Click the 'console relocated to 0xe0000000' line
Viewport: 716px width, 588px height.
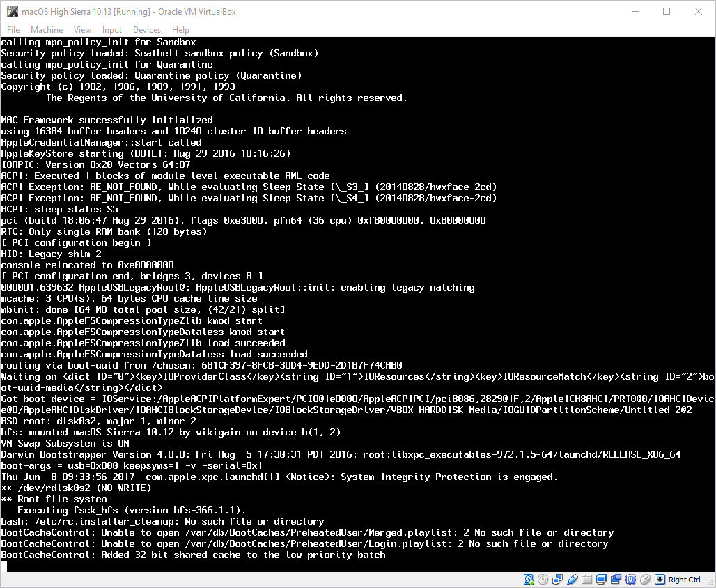coord(87,265)
